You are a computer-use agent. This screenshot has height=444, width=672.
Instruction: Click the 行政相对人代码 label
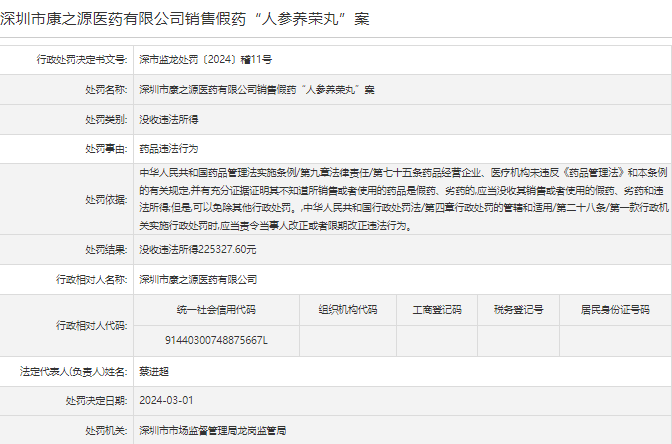coord(92,326)
